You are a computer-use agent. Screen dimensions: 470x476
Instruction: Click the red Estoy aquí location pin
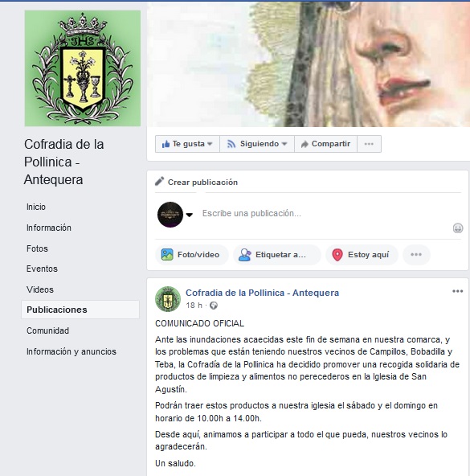tap(337, 255)
